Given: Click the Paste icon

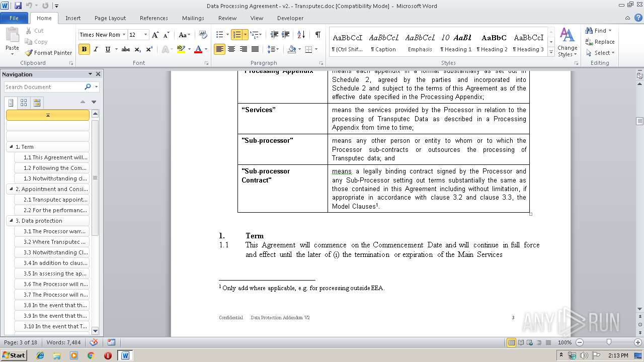Looking at the screenshot, I should coord(12,35).
